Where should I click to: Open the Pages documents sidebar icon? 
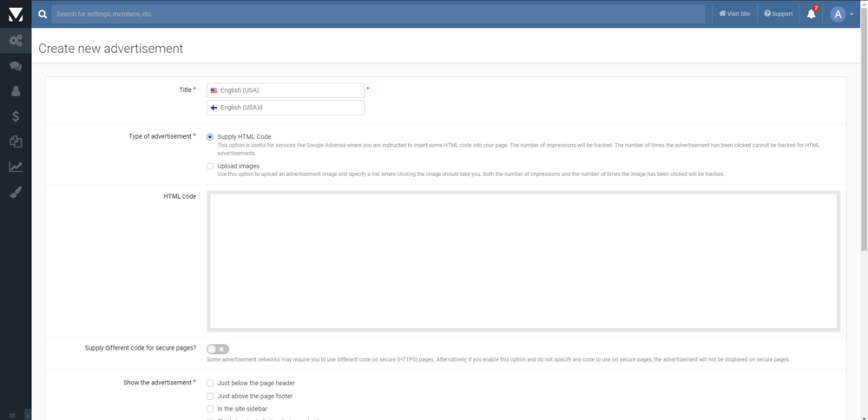[x=16, y=141]
